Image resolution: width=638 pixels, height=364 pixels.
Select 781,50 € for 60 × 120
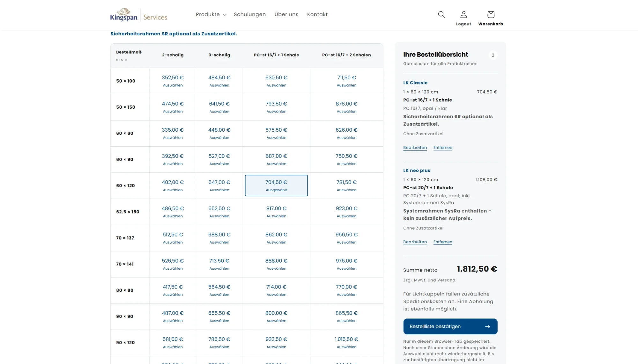(346, 186)
